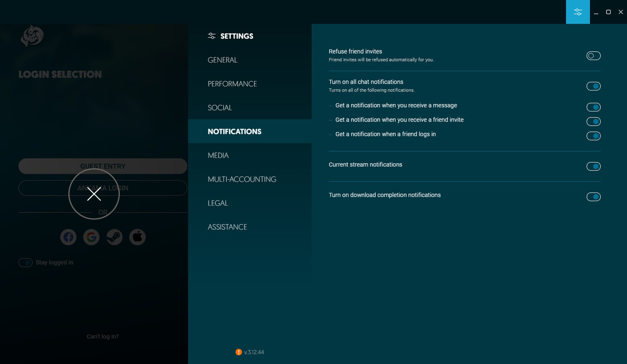This screenshot has width=627, height=364.
Task: Enable the Refuse friend invites toggle
Action: click(x=593, y=56)
